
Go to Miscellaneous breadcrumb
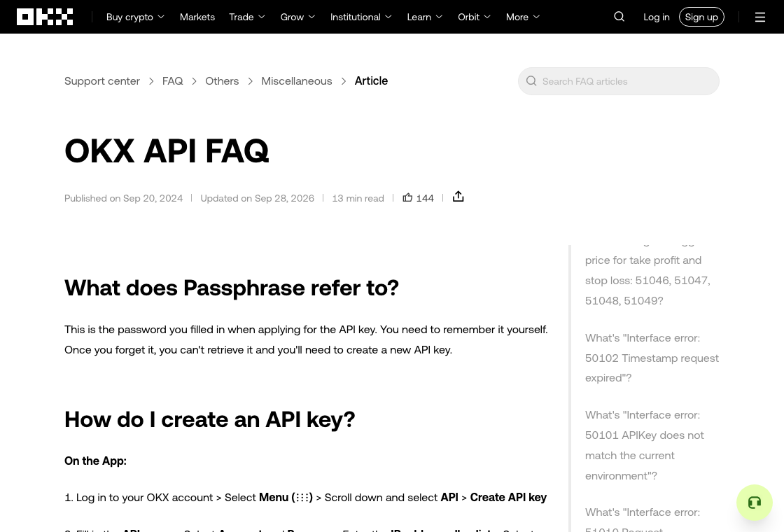coord(297,81)
